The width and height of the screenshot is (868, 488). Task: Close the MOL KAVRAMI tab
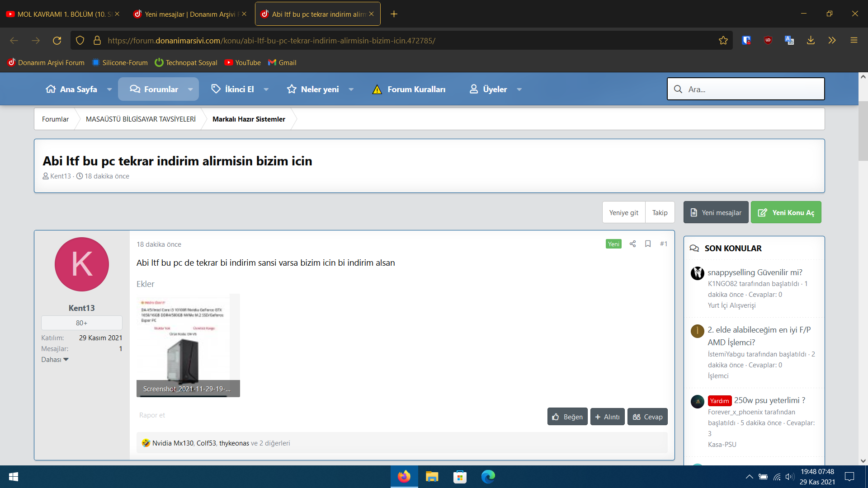point(117,14)
